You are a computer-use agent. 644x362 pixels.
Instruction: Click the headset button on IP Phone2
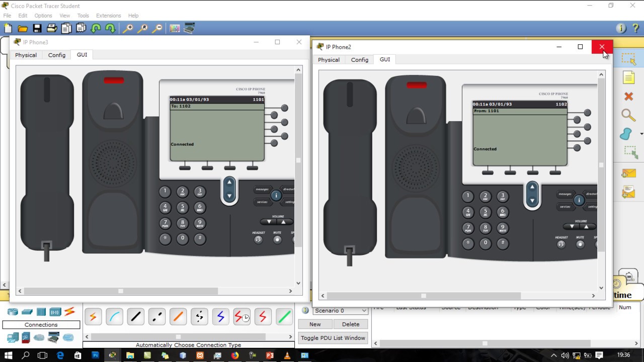tap(561, 244)
